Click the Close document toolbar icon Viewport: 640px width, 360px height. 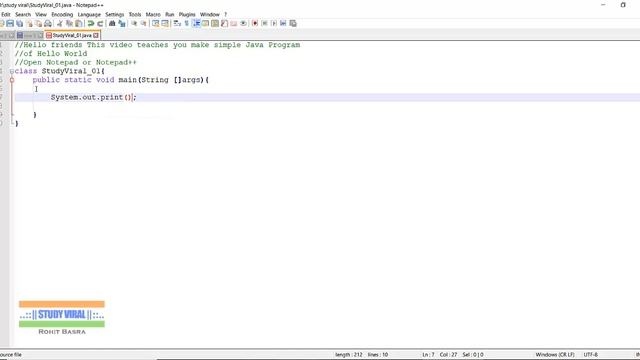coord(30,24)
